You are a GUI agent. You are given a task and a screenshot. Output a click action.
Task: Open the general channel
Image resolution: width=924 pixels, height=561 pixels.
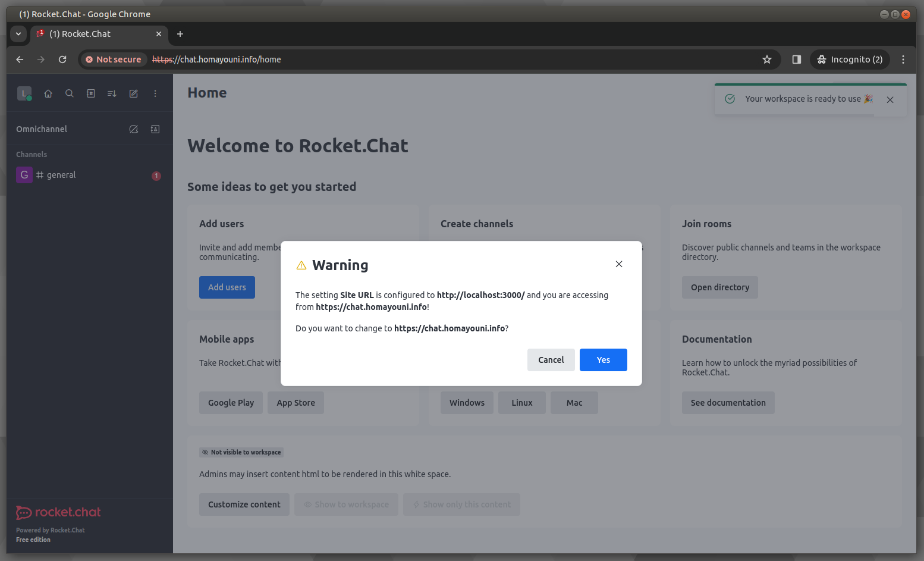pyautogui.click(x=89, y=175)
